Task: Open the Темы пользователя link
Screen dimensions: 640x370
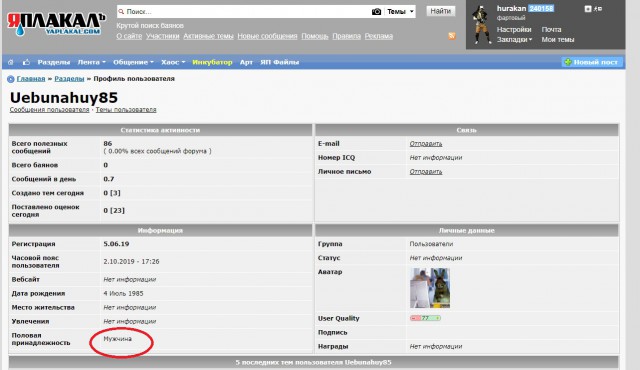Action: click(126, 110)
